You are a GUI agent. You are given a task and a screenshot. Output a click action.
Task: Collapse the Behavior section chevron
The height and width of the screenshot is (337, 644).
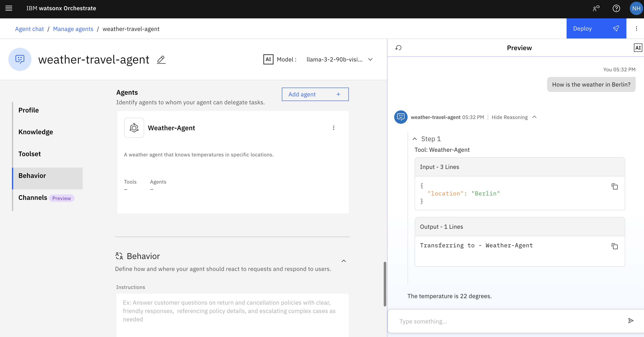pos(344,261)
